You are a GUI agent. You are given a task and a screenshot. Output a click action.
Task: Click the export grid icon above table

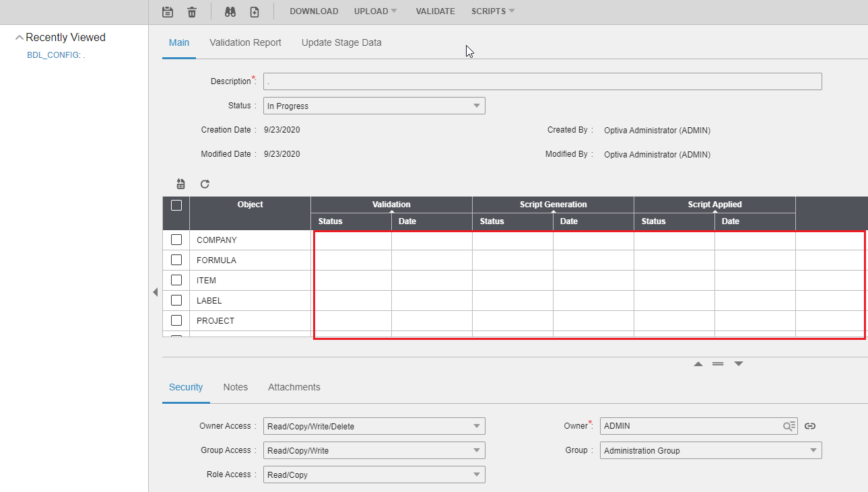point(180,184)
